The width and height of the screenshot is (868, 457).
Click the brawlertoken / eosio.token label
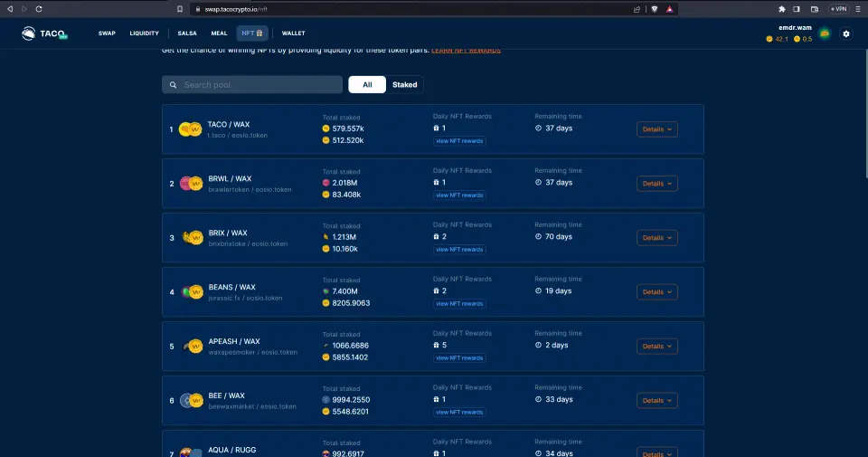coord(250,189)
